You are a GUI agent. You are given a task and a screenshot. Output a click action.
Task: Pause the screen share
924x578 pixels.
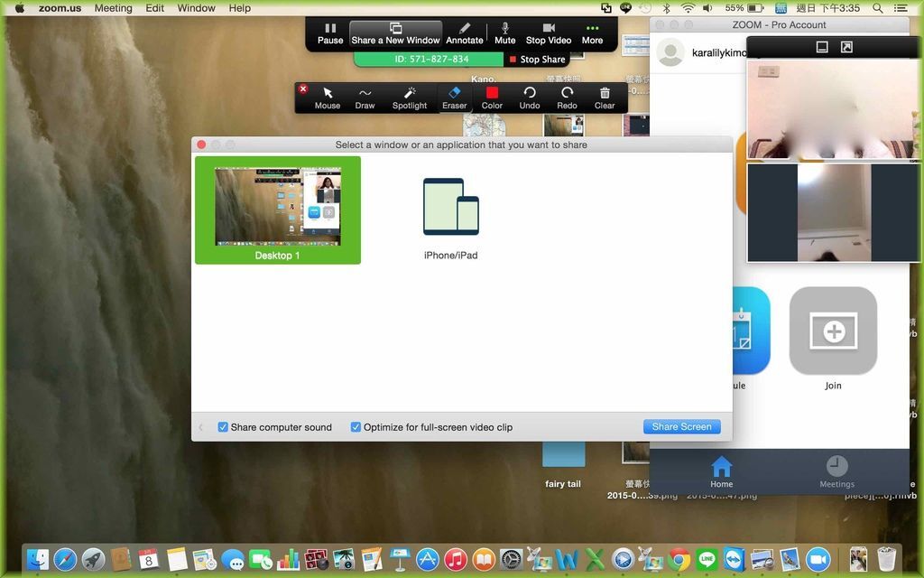click(330, 33)
